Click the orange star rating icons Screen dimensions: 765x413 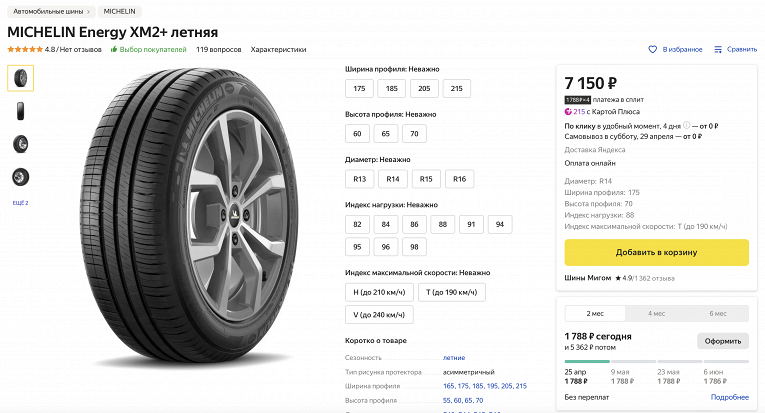(x=25, y=49)
